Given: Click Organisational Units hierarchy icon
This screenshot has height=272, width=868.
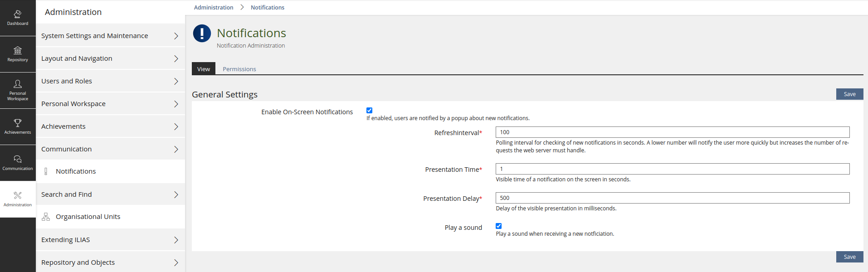Looking at the screenshot, I should (46, 217).
